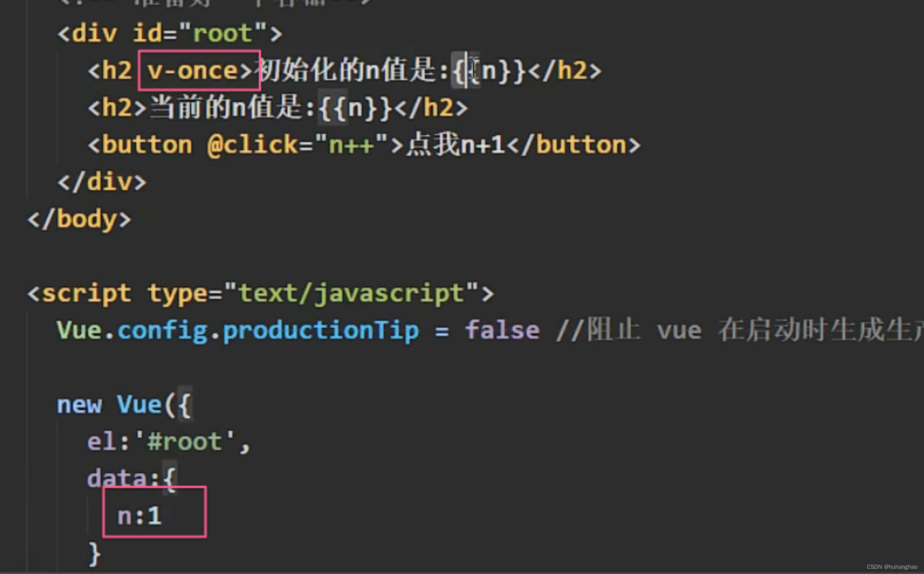
Task: Click the {{n}} interpolation in second h2
Action: (355, 108)
